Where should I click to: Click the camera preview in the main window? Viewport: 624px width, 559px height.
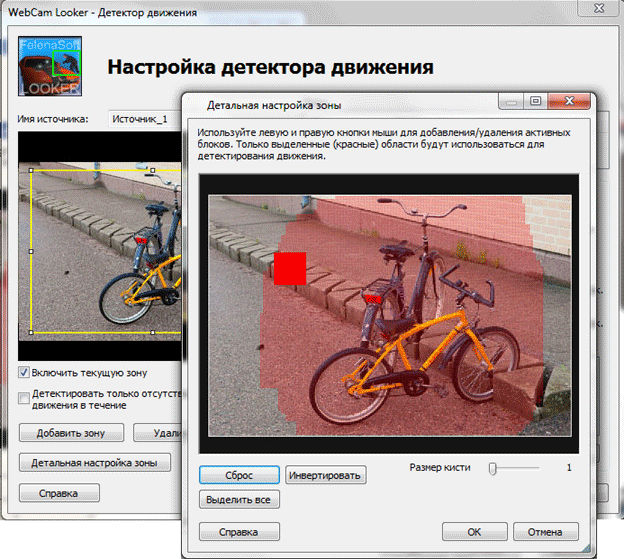point(99,246)
